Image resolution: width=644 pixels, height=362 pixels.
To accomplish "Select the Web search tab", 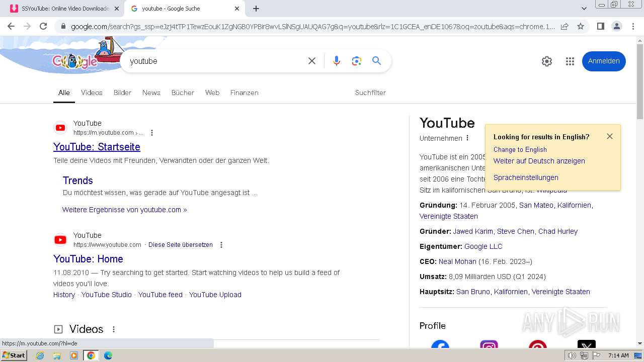I will click(212, 93).
